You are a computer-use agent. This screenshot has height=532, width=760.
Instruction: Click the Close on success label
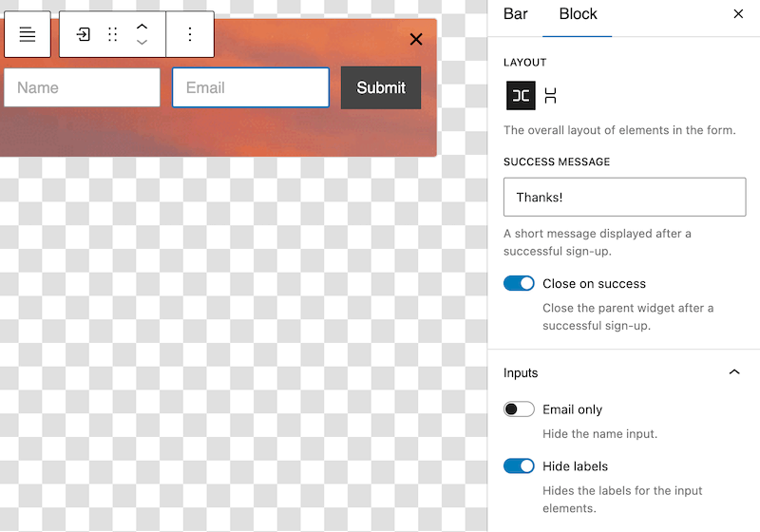click(594, 283)
